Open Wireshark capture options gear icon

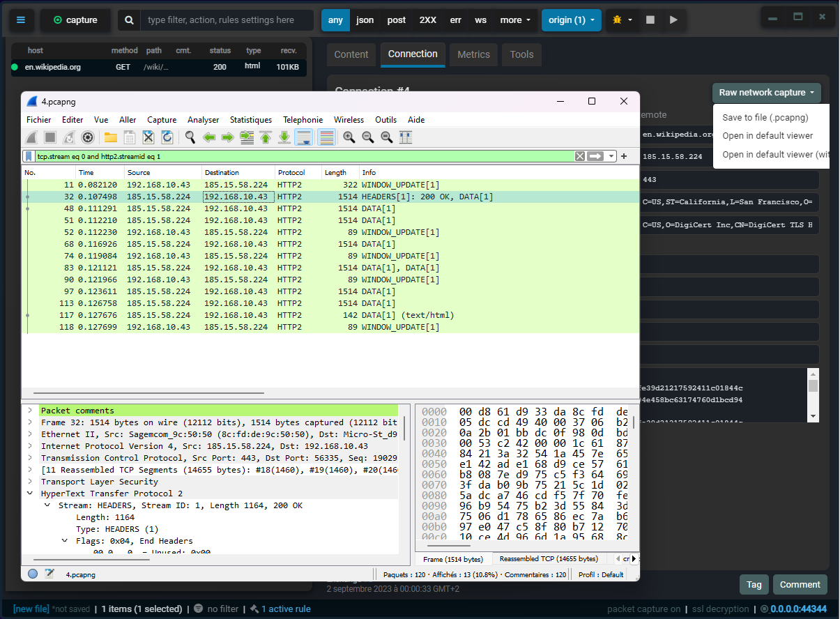(x=88, y=137)
